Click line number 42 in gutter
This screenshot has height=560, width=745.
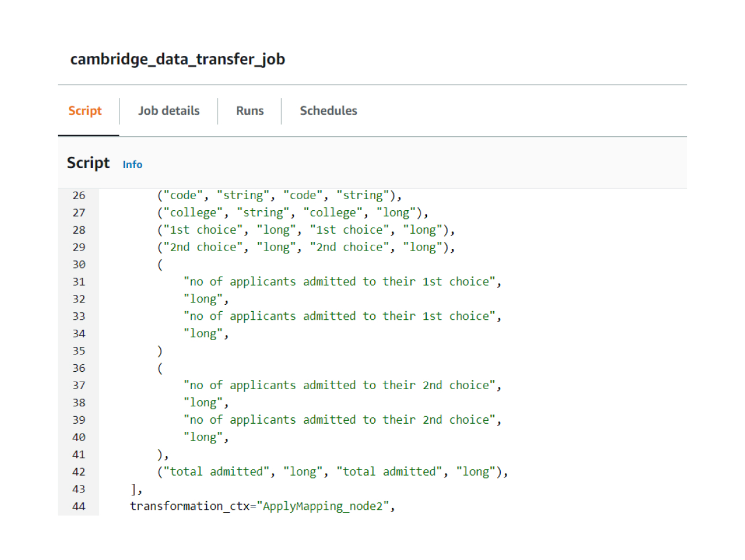click(79, 472)
